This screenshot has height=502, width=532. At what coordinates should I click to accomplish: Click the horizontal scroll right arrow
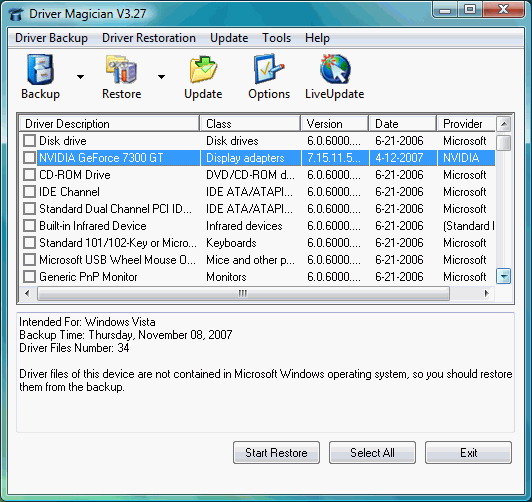coord(487,293)
